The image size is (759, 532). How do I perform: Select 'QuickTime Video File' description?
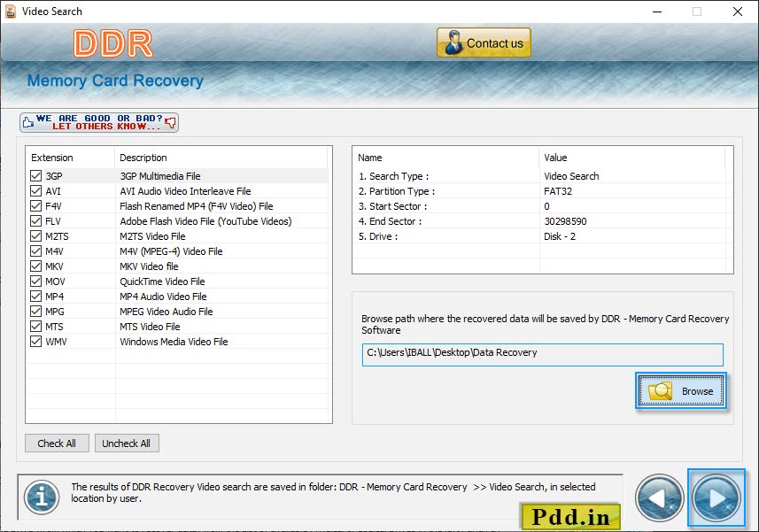coord(162,281)
